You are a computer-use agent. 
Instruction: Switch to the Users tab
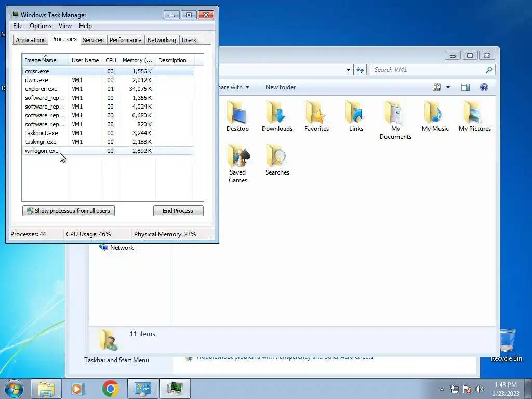pos(189,40)
